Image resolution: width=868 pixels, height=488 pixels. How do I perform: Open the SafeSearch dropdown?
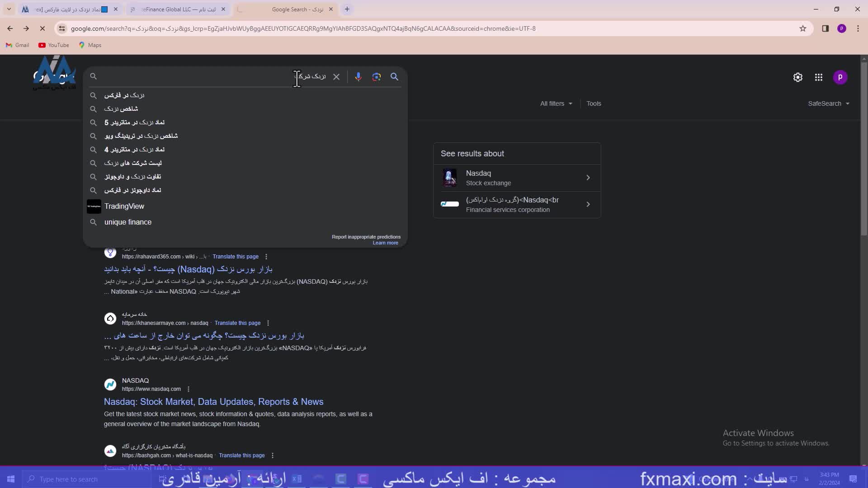coord(829,103)
